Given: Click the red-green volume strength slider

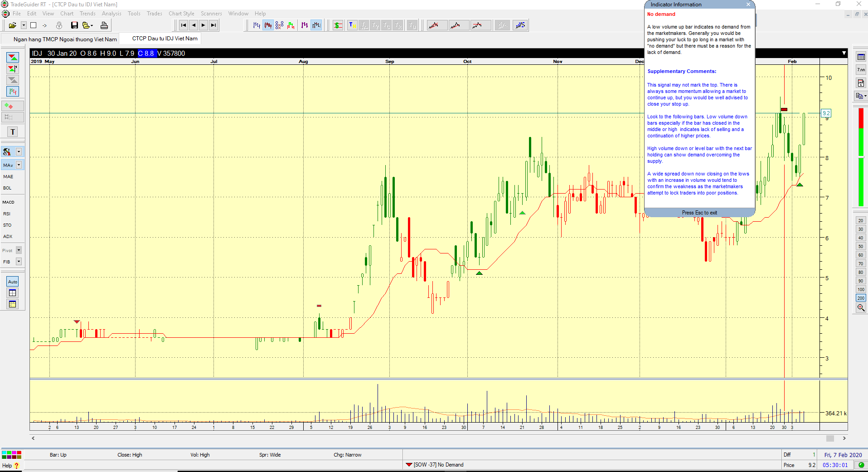Looking at the screenshot, I should (x=861, y=157).
